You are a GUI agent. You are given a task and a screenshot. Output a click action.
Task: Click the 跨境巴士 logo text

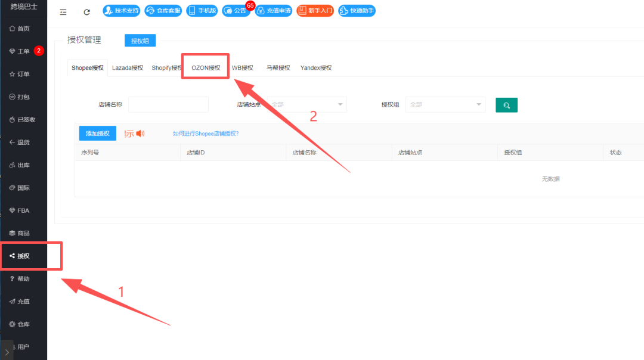click(24, 7)
